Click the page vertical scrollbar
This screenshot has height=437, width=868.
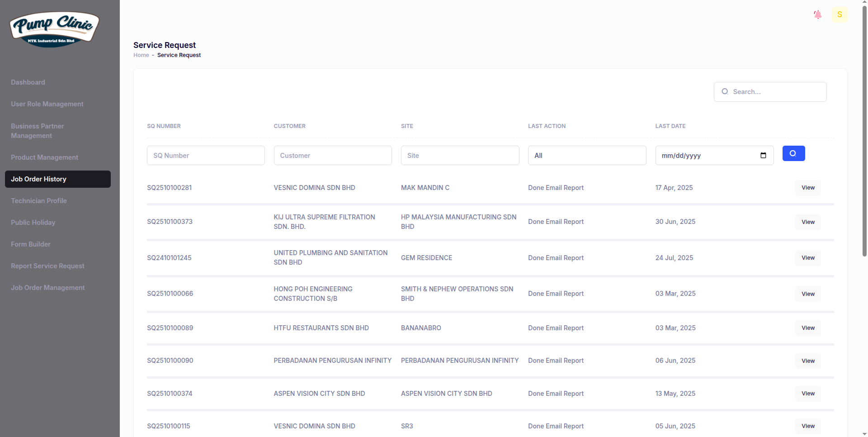[864, 136]
